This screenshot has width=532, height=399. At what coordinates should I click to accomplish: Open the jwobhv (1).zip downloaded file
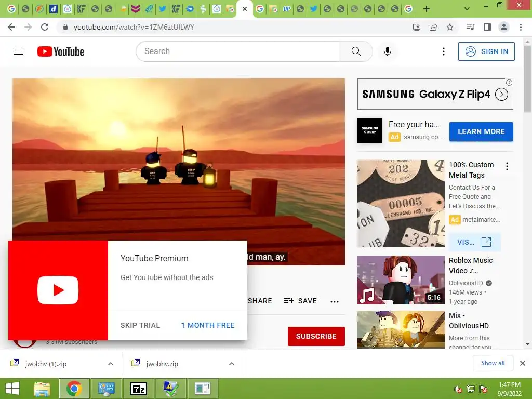tap(46, 364)
